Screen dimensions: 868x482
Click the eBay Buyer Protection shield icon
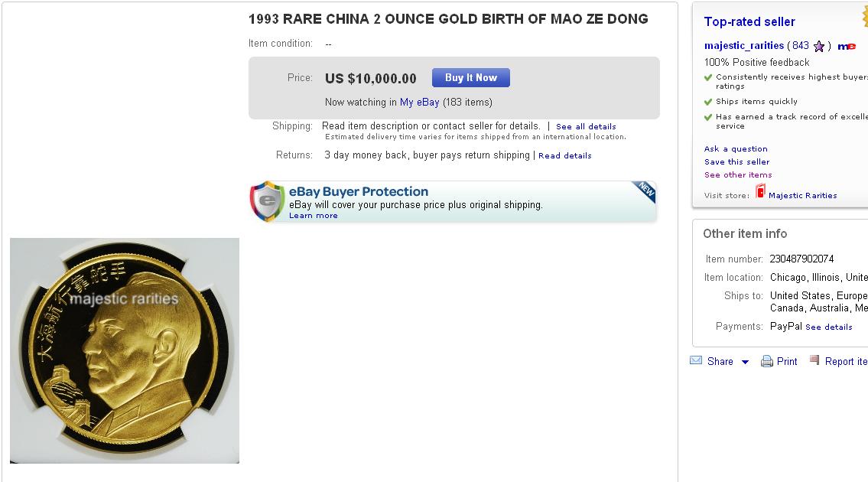pos(267,201)
